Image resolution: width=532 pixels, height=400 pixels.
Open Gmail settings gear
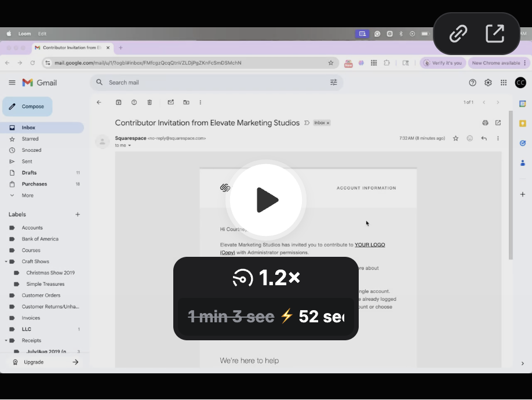coord(488,82)
